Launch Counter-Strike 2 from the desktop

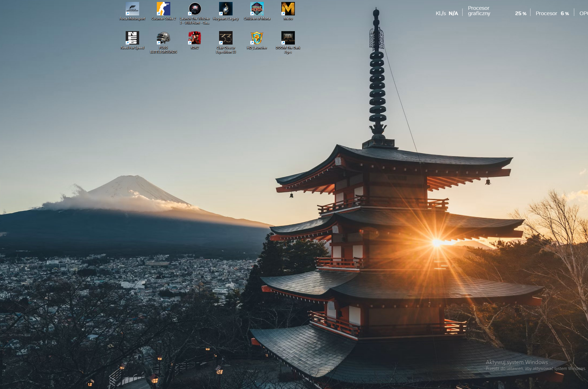pos(163,9)
